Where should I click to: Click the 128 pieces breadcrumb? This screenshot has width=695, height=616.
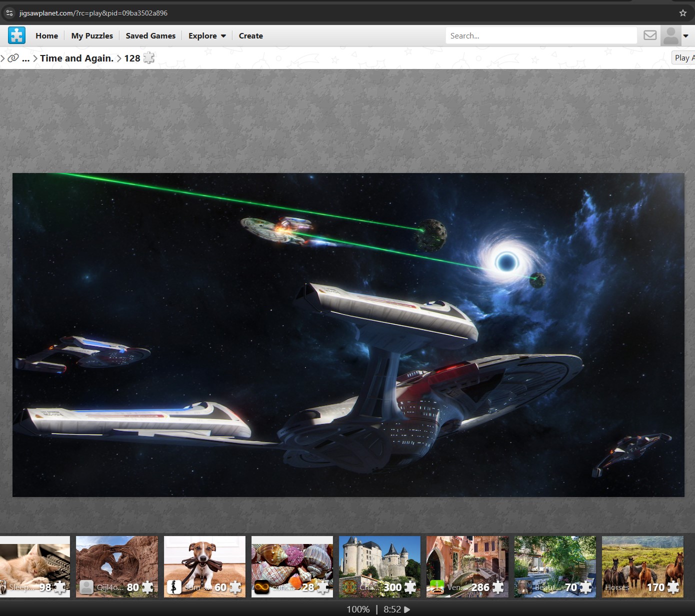click(x=132, y=58)
